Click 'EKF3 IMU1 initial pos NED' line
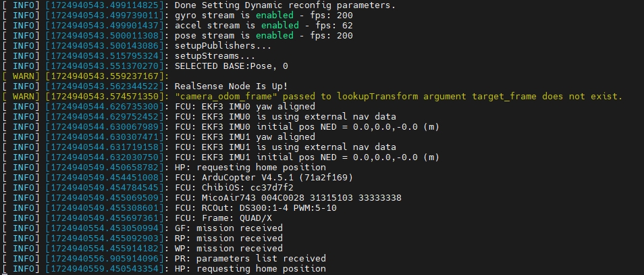The height and width of the screenshot is (275, 644). pos(307,157)
